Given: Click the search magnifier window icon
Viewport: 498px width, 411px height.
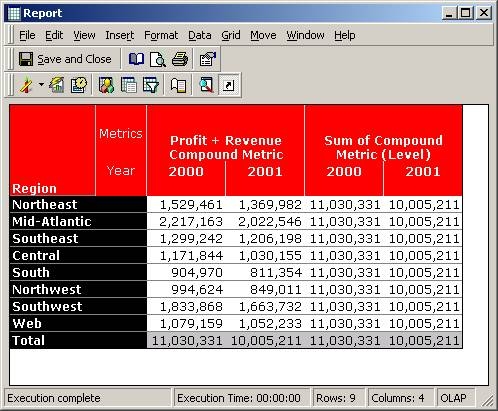Looking at the screenshot, I should 206,85.
